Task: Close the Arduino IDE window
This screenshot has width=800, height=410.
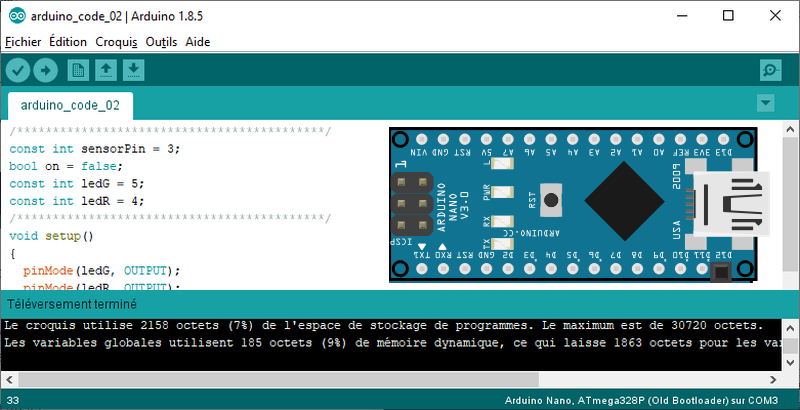Action: [775, 16]
